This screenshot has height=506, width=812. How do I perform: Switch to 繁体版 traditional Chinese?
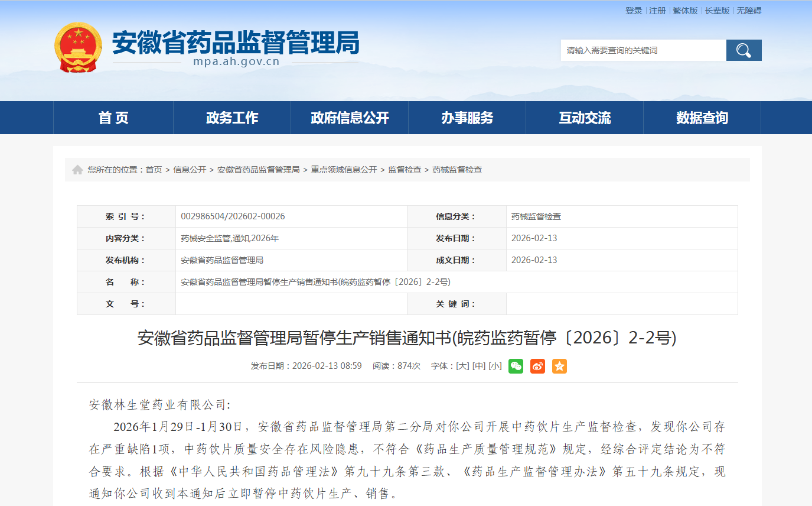pyautogui.click(x=685, y=11)
